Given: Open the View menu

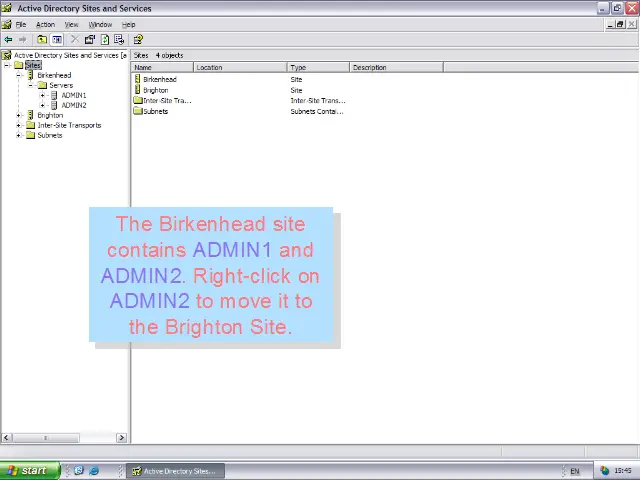Looking at the screenshot, I should tap(71, 24).
